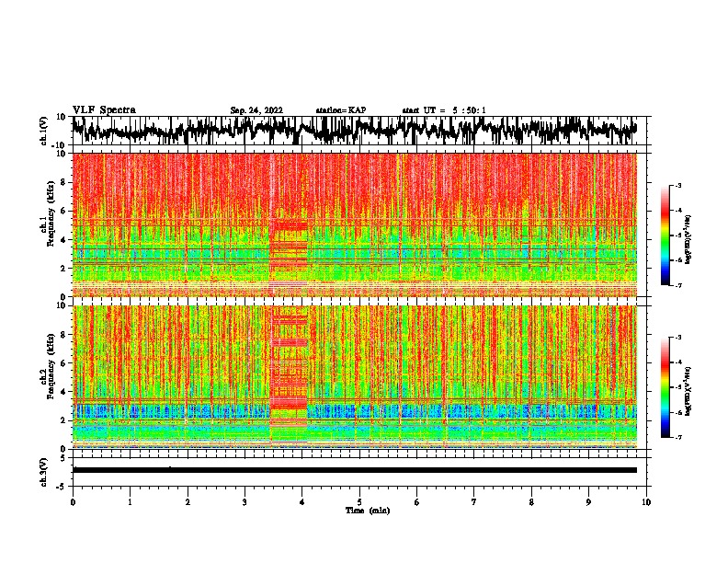Viewport: 728px width, 563px height.
Task: Click time axis tick label "2"
Action: [x=188, y=502]
